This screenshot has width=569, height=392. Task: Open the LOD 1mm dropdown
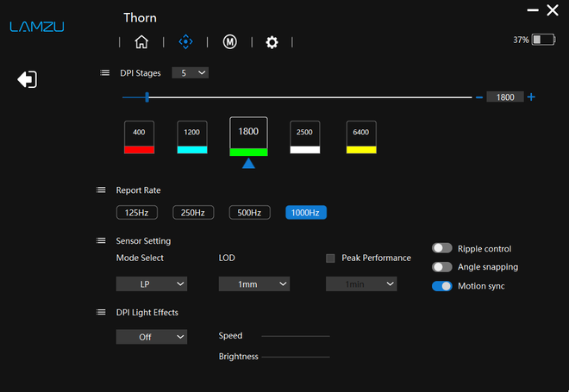[253, 283]
